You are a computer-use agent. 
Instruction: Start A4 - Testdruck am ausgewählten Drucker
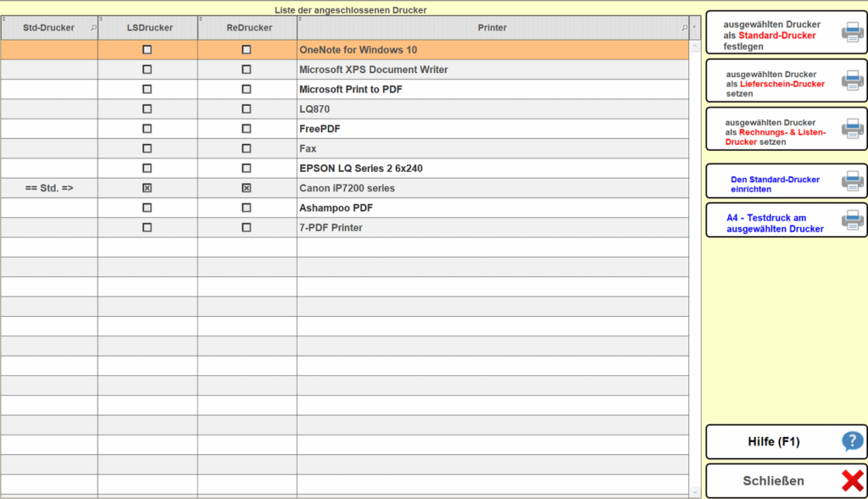pos(786,220)
